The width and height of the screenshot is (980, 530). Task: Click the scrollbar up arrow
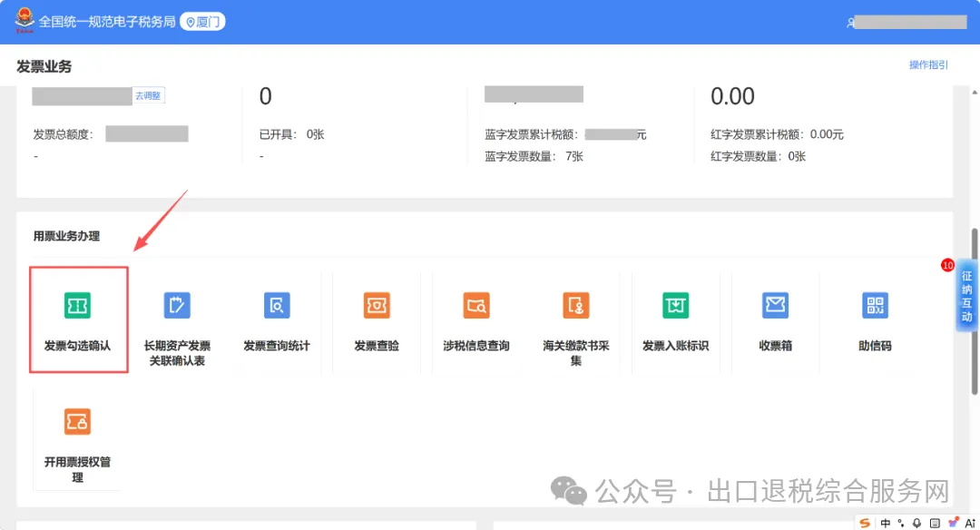975,92
